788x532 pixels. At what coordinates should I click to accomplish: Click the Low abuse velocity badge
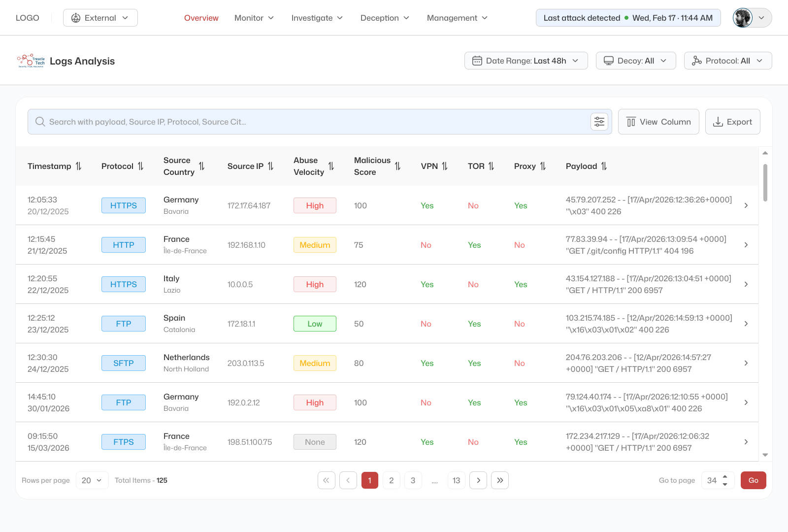click(x=315, y=324)
